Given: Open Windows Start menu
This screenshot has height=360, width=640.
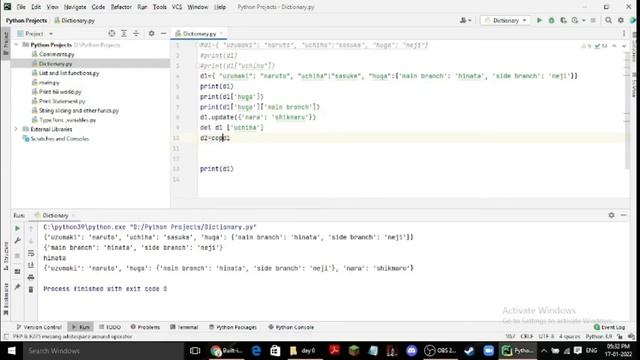Looking at the screenshot, I should point(11,351).
